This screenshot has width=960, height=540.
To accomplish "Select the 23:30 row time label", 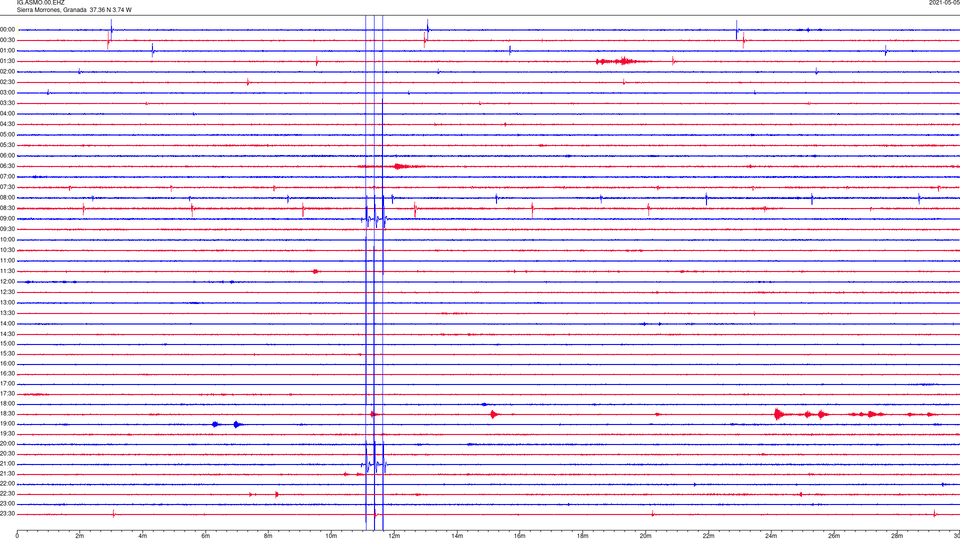I will click(8, 514).
